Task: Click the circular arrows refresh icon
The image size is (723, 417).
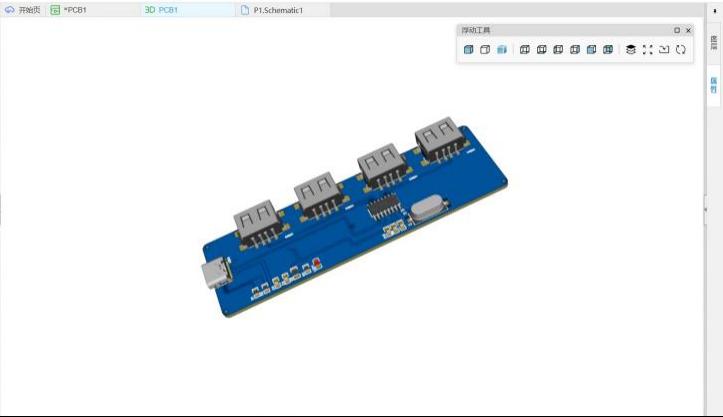Action: pos(681,50)
